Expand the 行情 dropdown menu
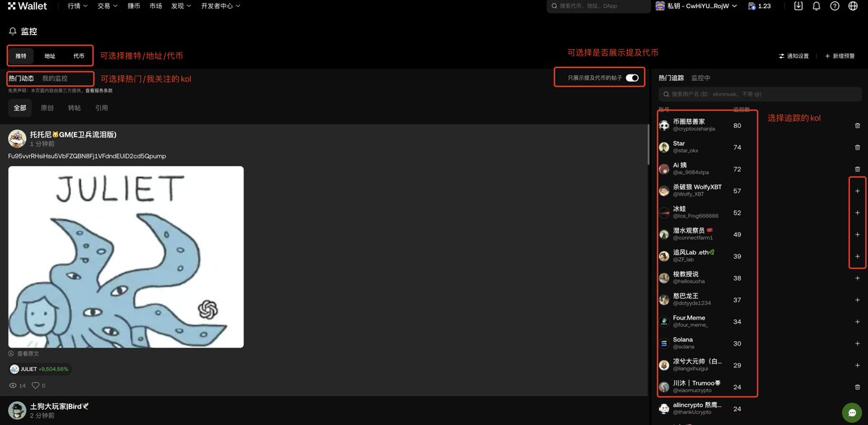 77,6
